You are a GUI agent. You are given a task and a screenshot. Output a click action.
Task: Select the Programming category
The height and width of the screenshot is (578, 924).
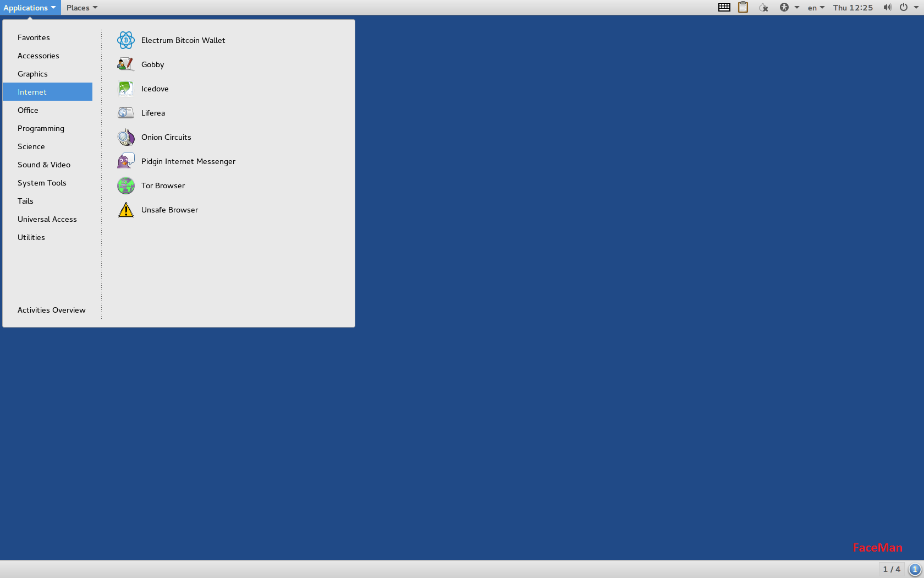coord(47,128)
